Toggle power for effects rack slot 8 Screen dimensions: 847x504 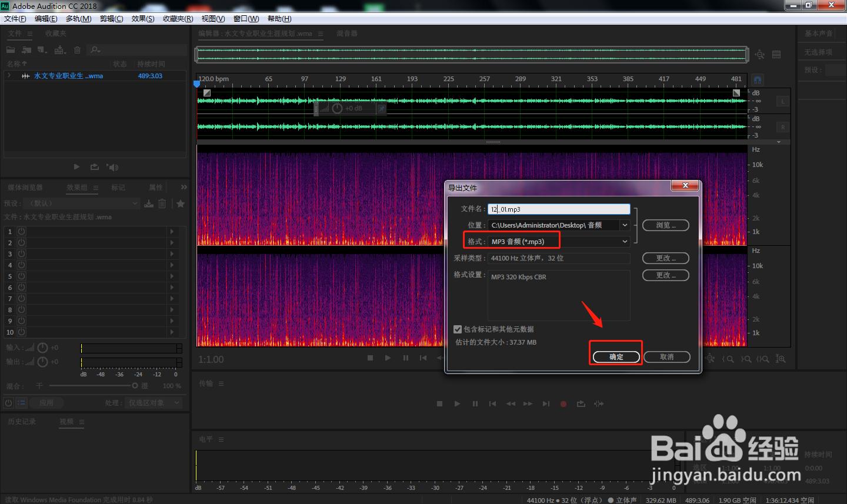[21, 310]
